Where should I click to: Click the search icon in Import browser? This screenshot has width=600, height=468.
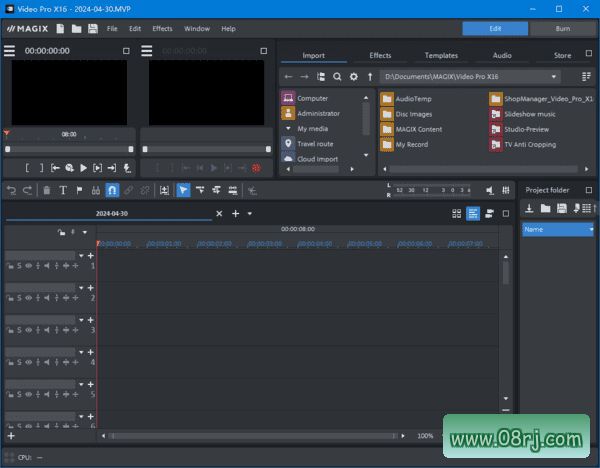coord(337,77)
